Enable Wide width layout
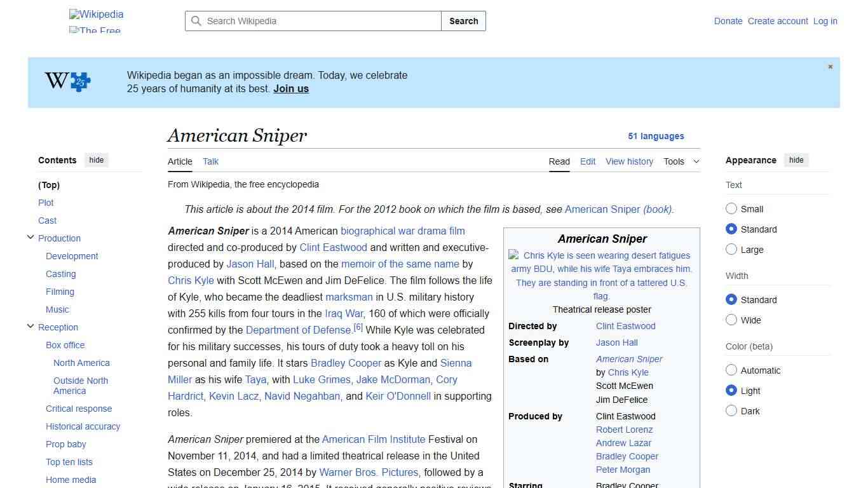Viewport: 868px width, 488px height. (x=731, y=320)
